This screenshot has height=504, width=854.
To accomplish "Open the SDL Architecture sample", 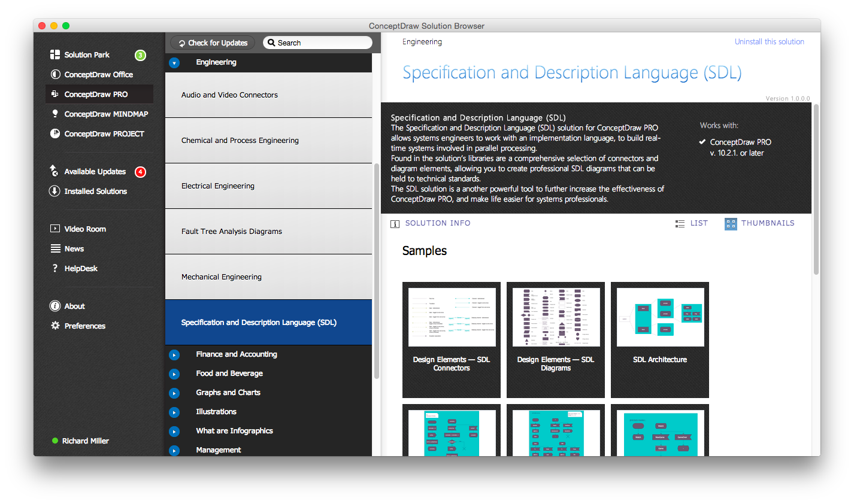I will click(x=660, y=340).
